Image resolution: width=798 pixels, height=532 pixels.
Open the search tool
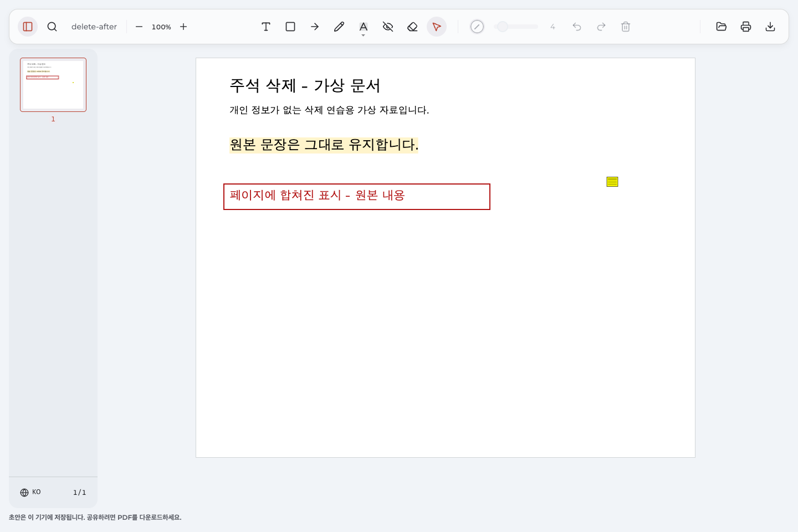(52, 27)
